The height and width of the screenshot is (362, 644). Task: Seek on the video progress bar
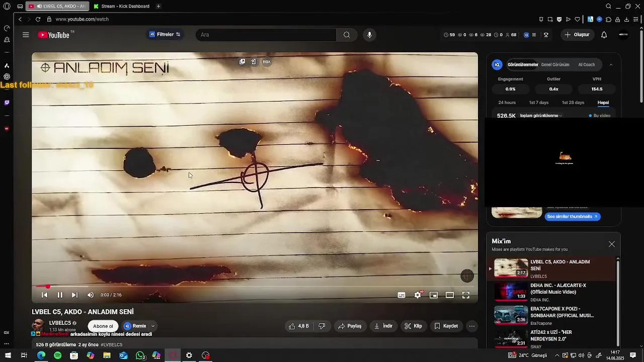(x=255, y=286)
